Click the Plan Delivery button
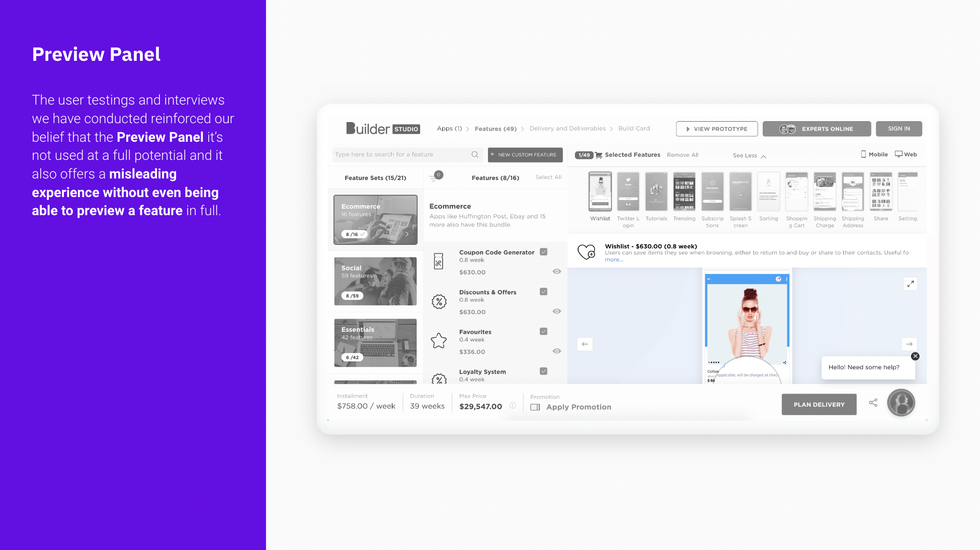This screenshot has height=550, width=980. 819,404
